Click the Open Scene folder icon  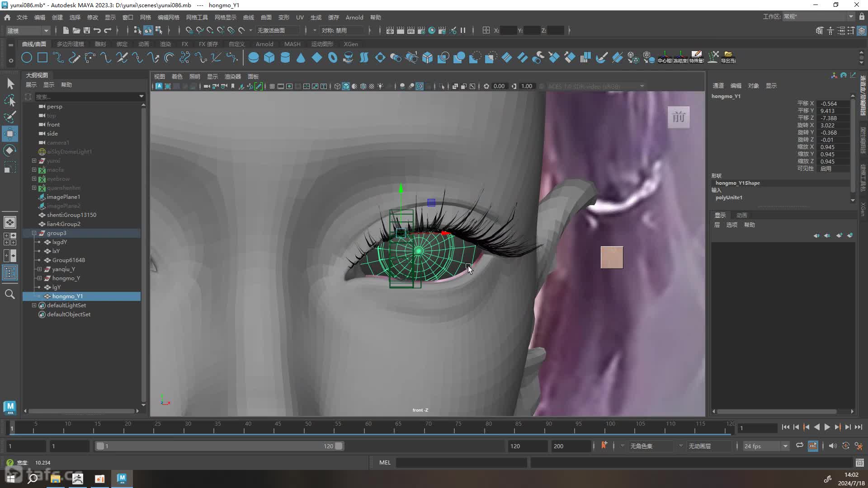tap(76, 30)
